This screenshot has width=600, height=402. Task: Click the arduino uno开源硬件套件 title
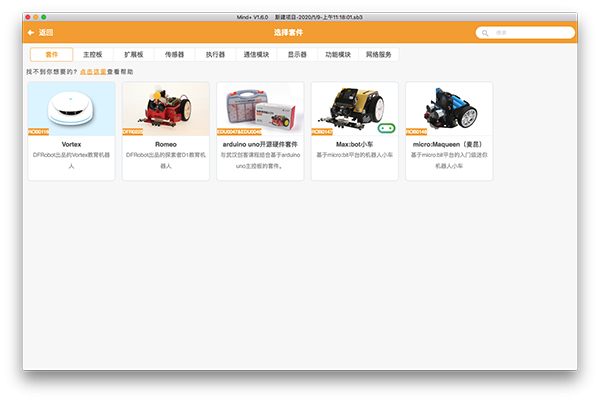[x=260, y=145]
